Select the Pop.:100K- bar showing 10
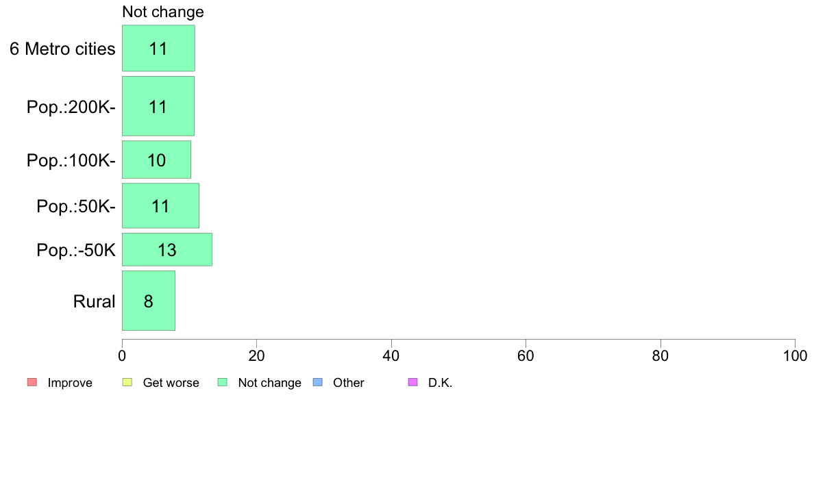814x504 pixels. click(x=156, y=160)
